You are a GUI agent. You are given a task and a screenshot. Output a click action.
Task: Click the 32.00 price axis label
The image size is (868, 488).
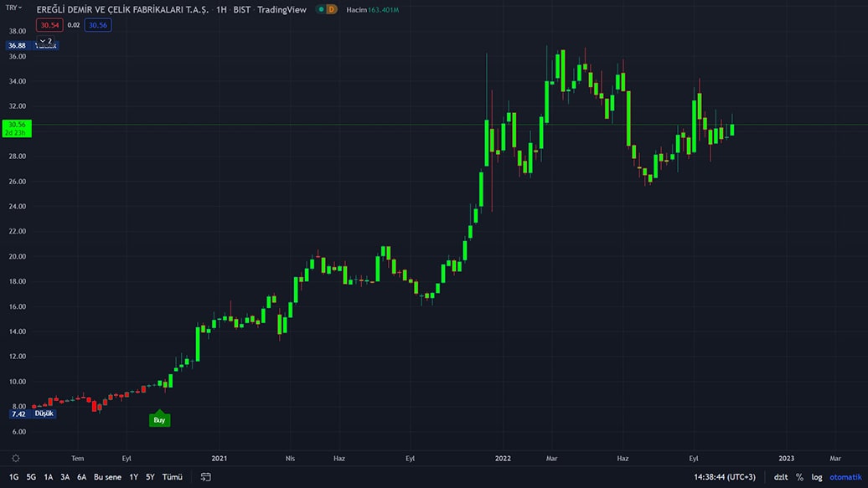click(17, 106)
